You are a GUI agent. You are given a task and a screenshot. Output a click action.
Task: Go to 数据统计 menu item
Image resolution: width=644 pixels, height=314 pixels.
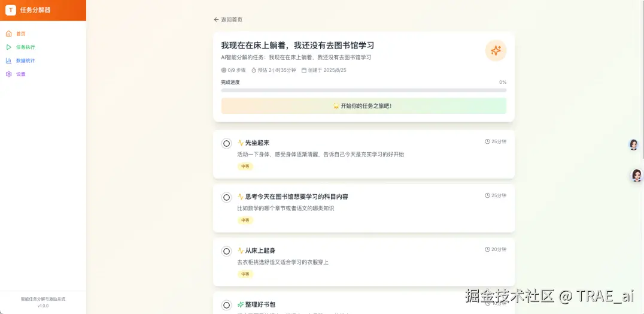25,61
